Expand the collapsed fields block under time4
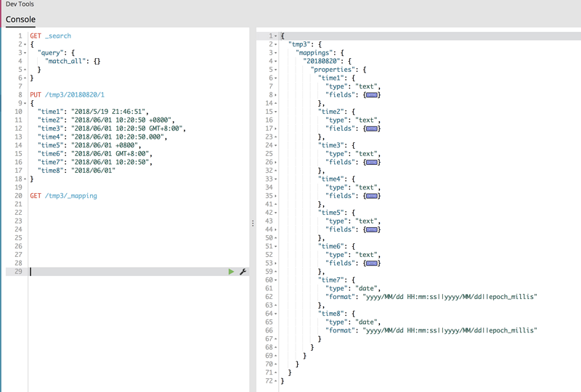The image size is (581, 392). [x=372, y=196]
